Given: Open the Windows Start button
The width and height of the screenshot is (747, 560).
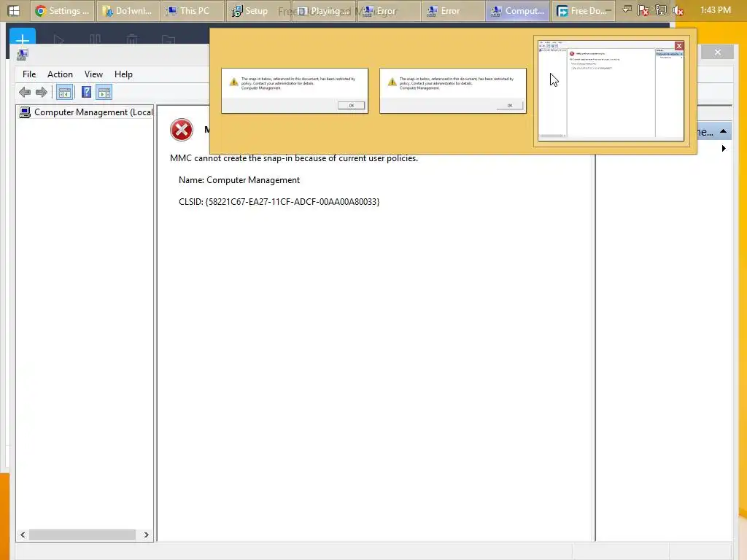Looking at the screenshot, I should click(13, 10).
